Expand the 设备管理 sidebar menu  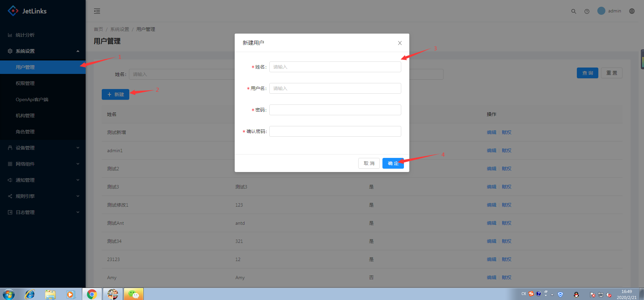point(43,148)
